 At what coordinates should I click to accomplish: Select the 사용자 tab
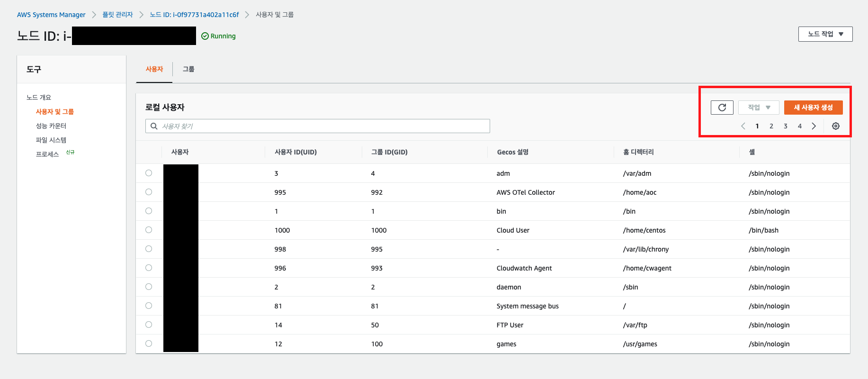[154, 69]
